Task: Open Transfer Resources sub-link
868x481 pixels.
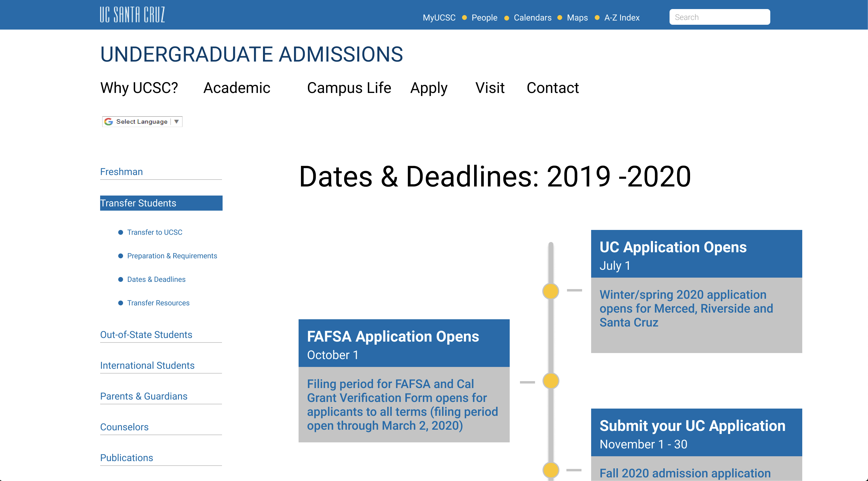Action: point(158,303)
